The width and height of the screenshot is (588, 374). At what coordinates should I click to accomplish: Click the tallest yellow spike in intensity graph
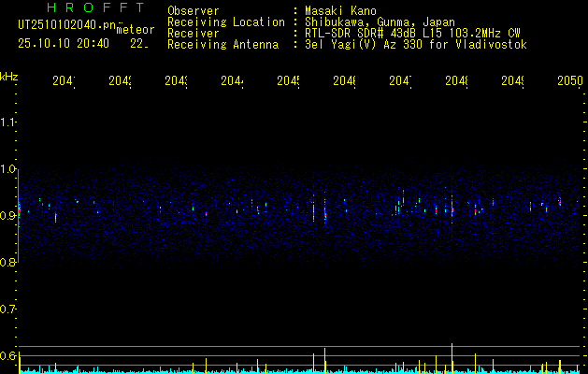pyautogui.click(x=452, y=358)
